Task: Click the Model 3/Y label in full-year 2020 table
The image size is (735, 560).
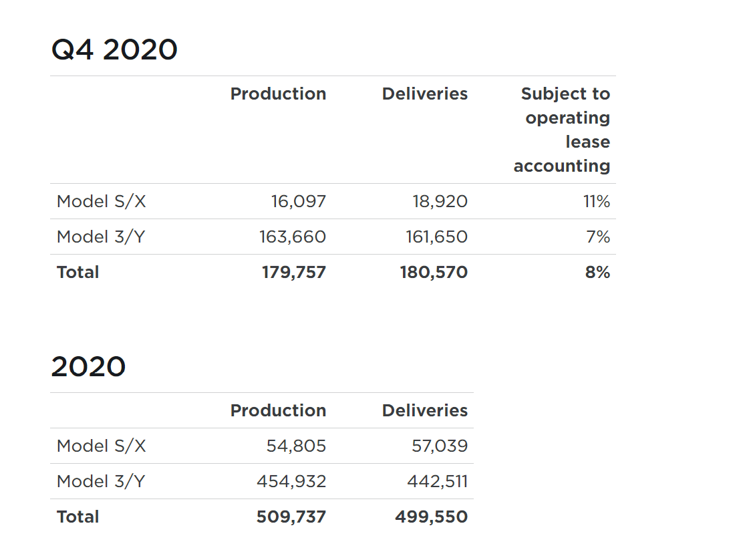Action: tap(101, 482)
